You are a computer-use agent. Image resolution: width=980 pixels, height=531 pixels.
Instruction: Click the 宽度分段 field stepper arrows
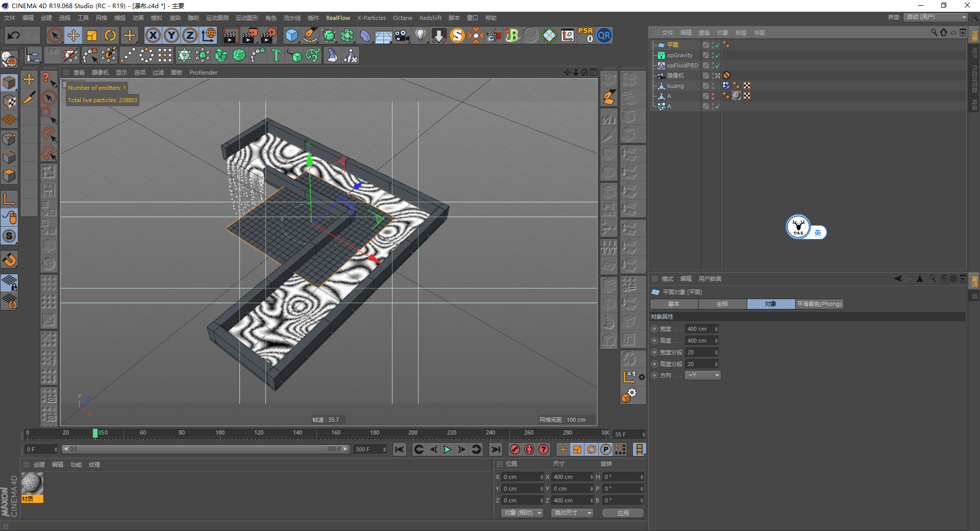[x=717, y=352]
